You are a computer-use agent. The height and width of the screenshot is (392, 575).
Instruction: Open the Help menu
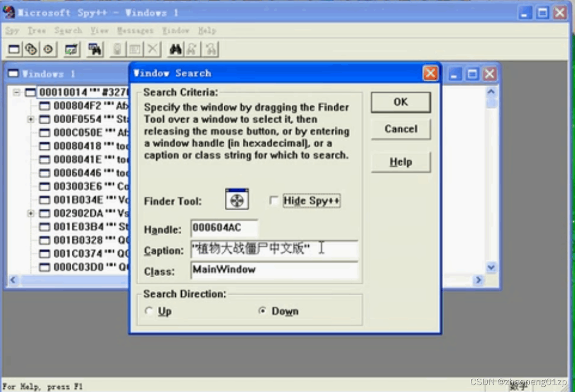pyautogui.click(x=207, y=30)
